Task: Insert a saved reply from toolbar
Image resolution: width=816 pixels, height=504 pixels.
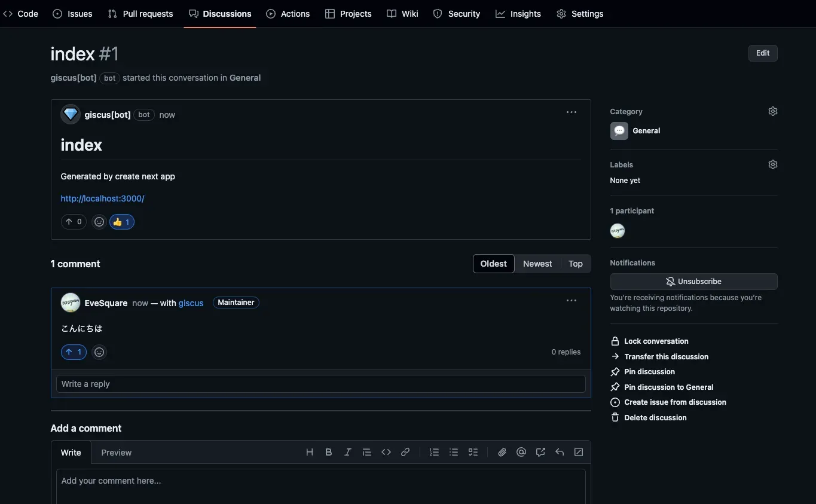Action: tap(560, 453)
